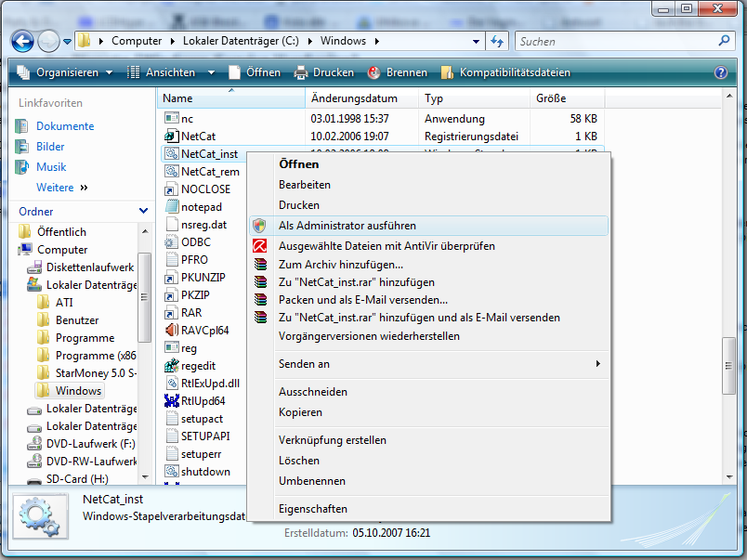Select DVD-Laufwerk (F:) in the tree
This screenshot has height=560, width=747.
click(x=90, y=444)
